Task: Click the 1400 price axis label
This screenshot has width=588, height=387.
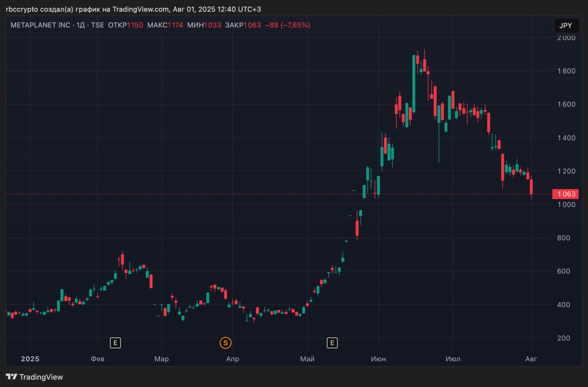Action: (566, 138)
